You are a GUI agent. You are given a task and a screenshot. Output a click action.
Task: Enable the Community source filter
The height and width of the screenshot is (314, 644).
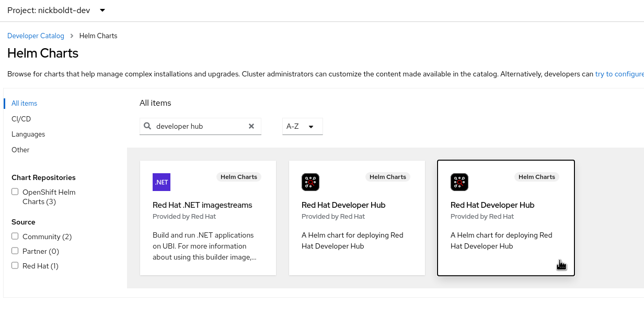point(15,237)
